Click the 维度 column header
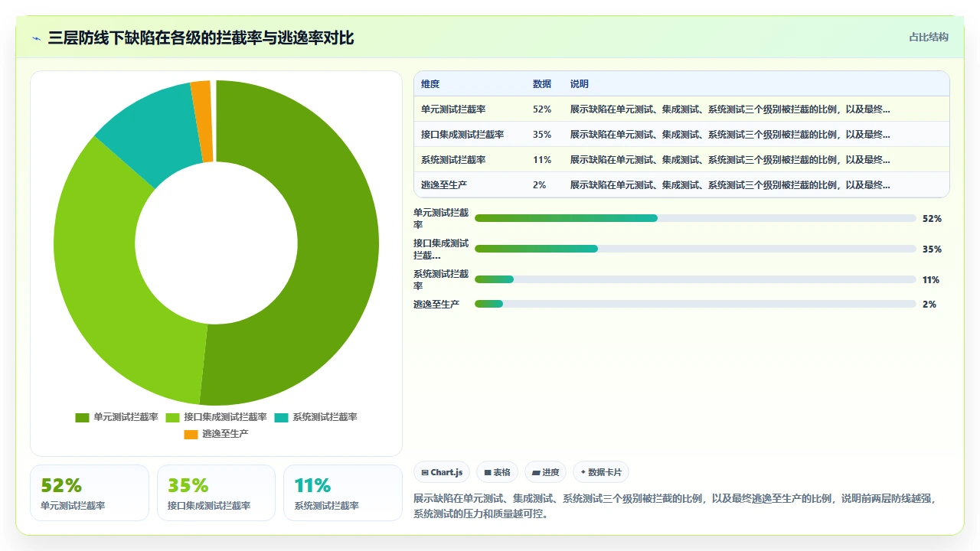This screenshot has width=980, height=551. [x=430, y=84]
